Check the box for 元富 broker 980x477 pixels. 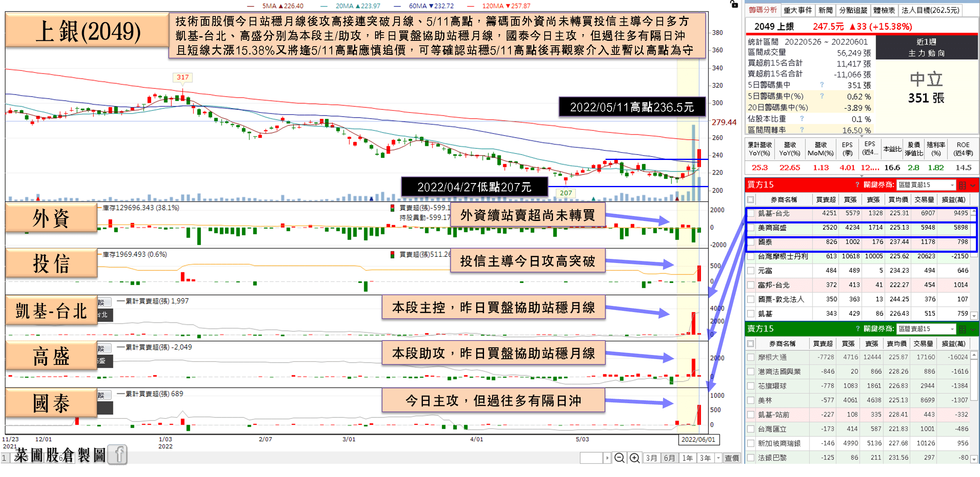[x=751, y=271]
